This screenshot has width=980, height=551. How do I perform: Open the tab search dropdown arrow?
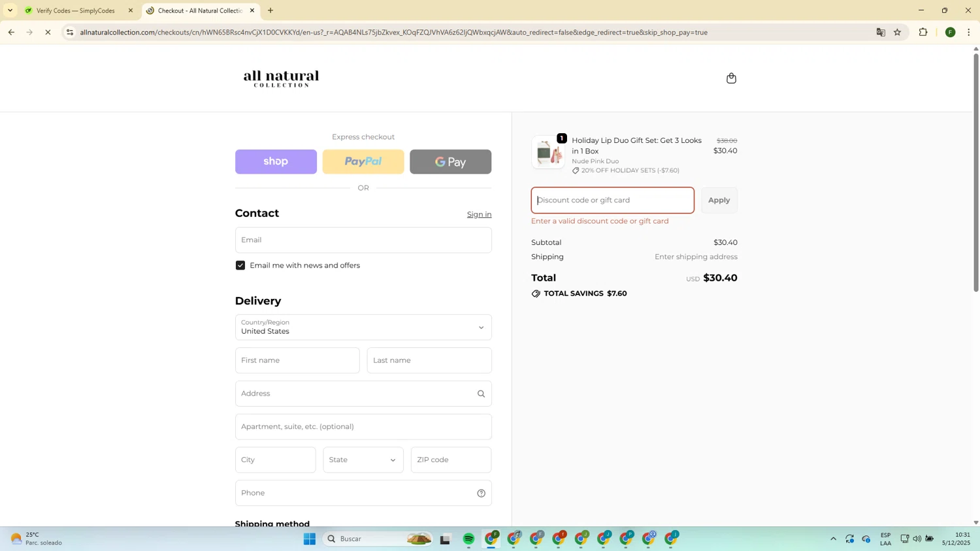10,10
